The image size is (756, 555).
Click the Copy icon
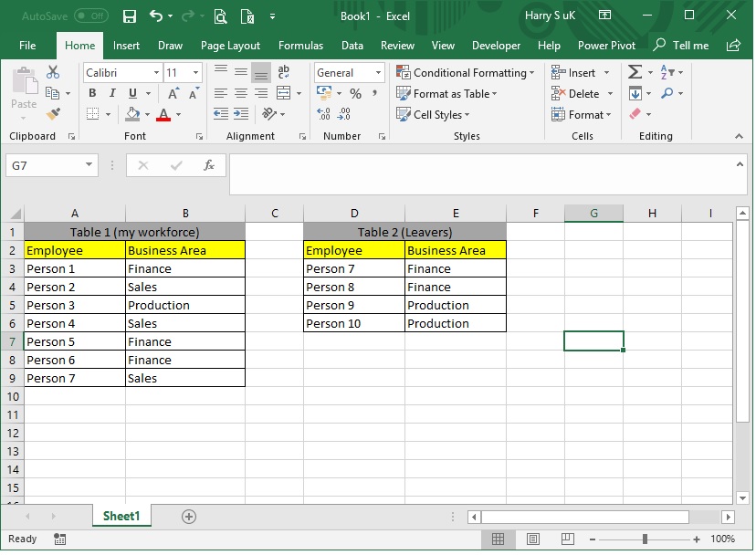point(52,93)
